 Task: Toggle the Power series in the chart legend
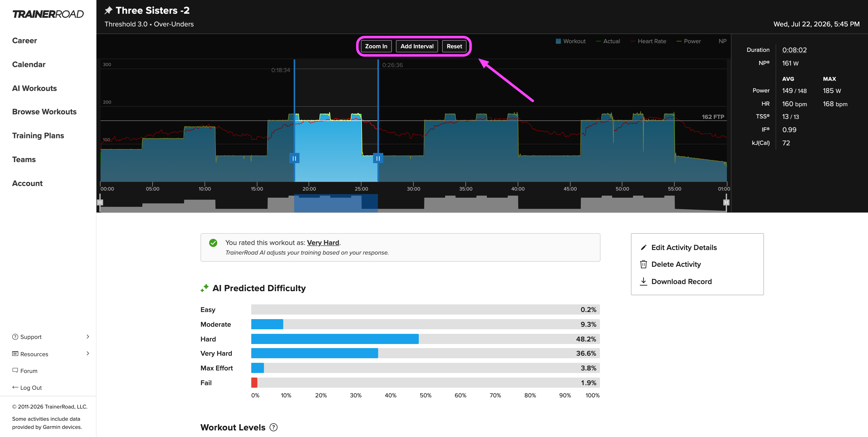[x=689, y=41]
